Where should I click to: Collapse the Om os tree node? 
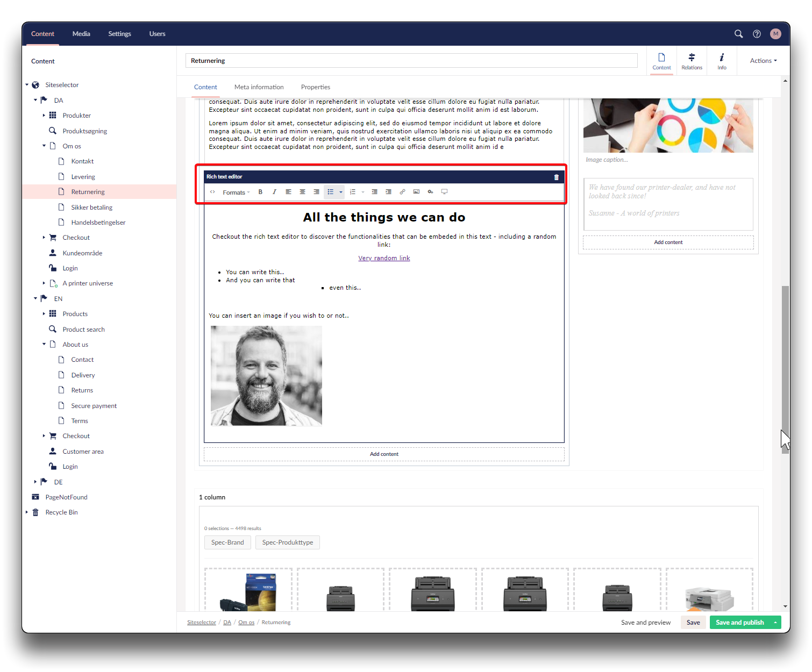click(x=44, y=146)
